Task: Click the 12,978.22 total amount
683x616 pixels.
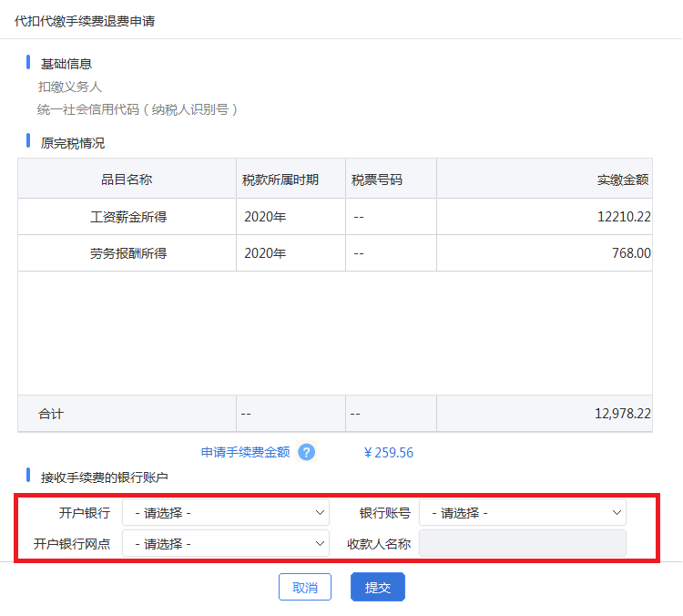Action: [x=623, y=414]
